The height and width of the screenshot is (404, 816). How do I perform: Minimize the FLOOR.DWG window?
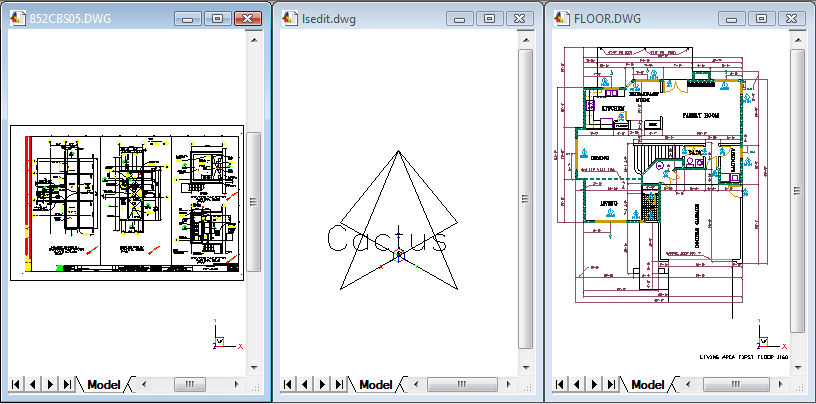731,18
